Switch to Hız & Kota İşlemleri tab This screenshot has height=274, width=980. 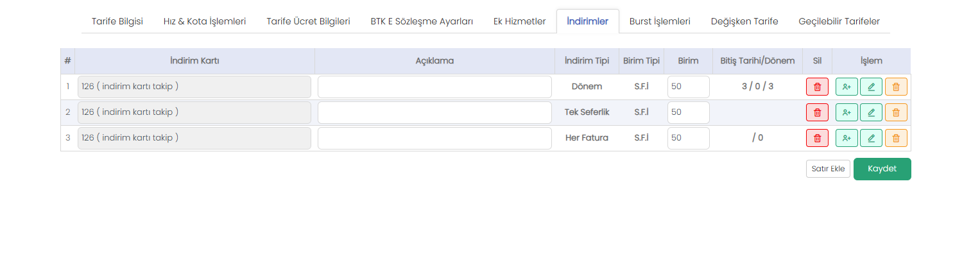(x=205, y=21)
